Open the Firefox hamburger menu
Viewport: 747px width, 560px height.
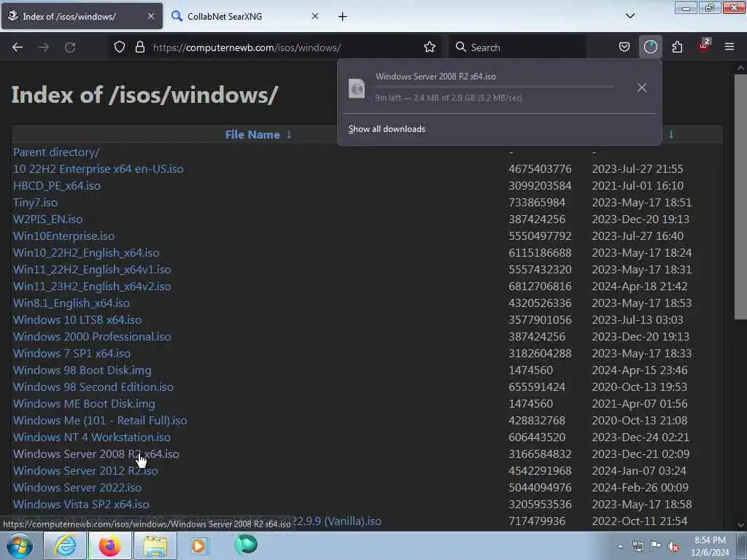729,47
